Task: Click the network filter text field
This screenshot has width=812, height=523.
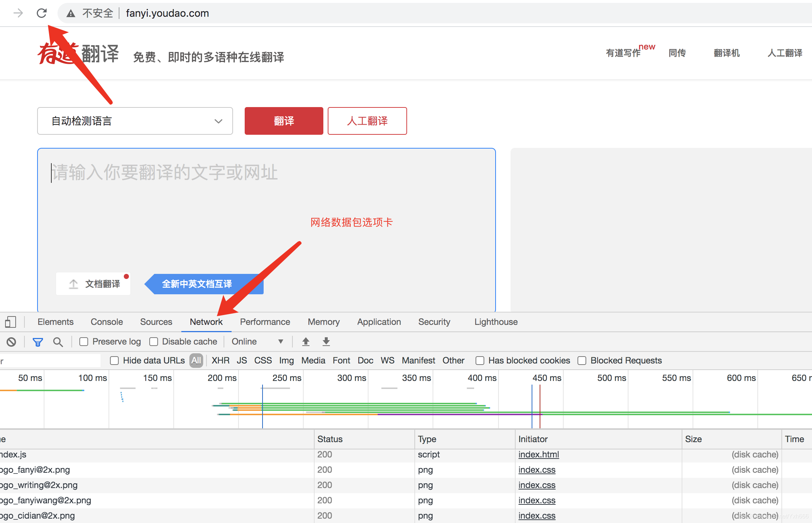Action: (x=50, y=361)
